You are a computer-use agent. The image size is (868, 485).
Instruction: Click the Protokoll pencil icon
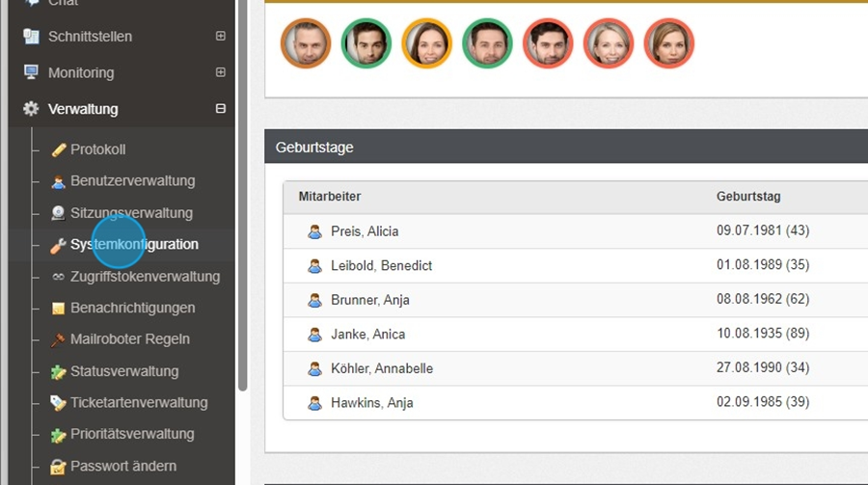58,149
